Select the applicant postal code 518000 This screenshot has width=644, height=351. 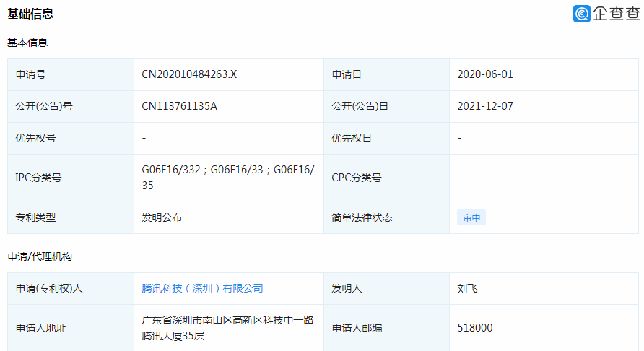[475, 328]
